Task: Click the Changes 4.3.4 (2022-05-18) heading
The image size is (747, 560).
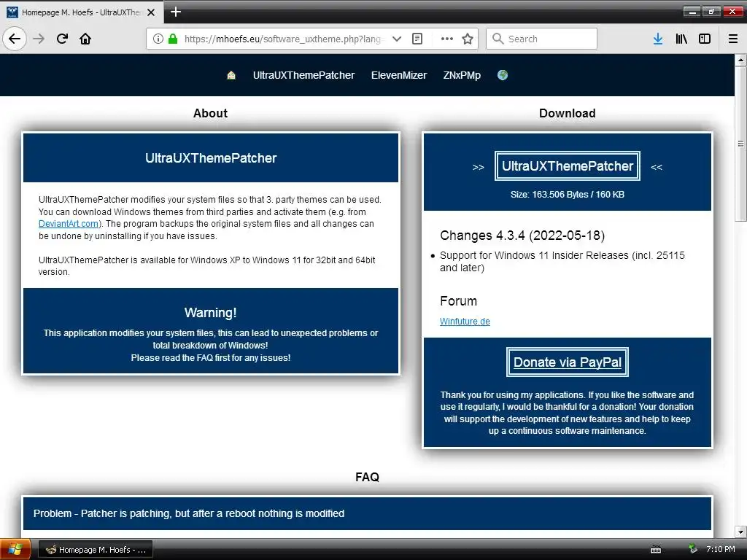Action: [x=522, y=236]
